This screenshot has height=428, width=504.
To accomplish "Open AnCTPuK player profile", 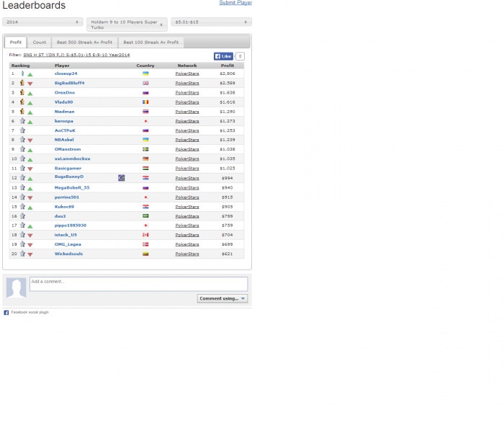I will (x=65, y=130).
